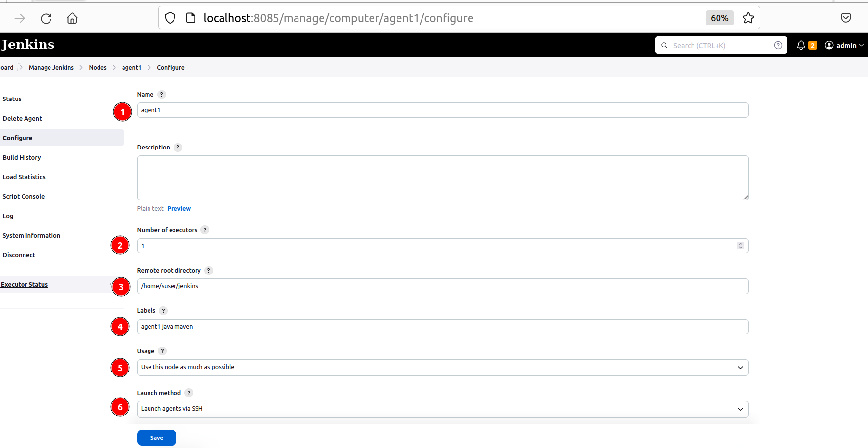Viewport: 868px width, 448px height.
Task: Show help for Labels field
Action: [x=163, y=311]
